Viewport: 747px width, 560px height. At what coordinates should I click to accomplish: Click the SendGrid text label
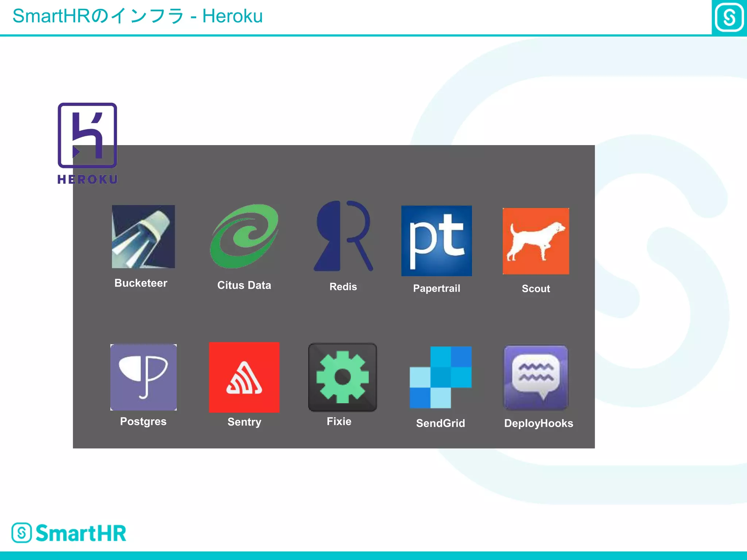click(440, 423)
